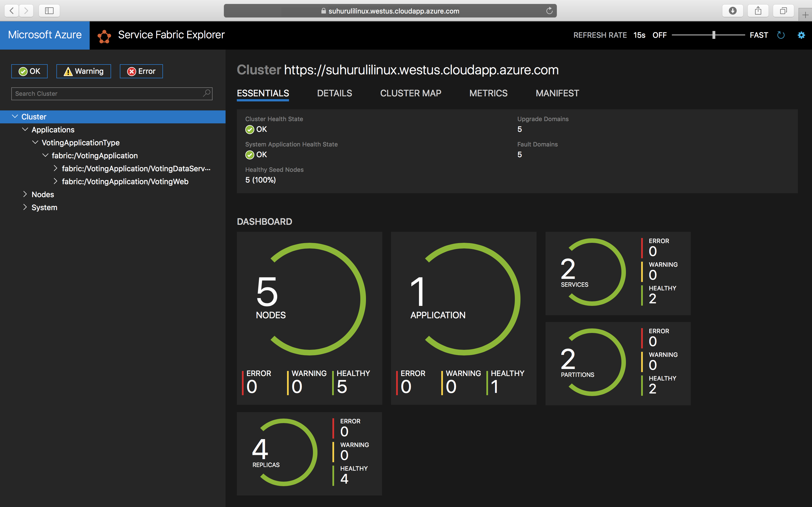This screenshot has width=812, height=507.
Task: Select the CLUSTER MAP tab
Action: (412, 93)
